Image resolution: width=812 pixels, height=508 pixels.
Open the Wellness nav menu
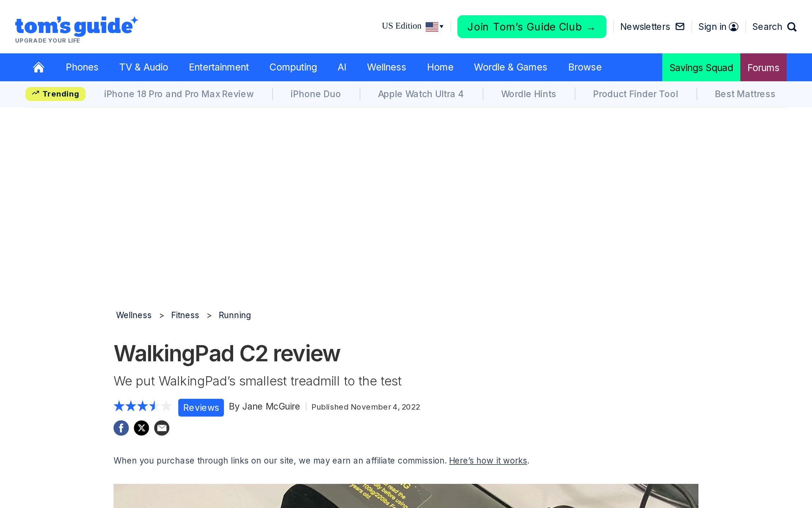coord(386,67)
